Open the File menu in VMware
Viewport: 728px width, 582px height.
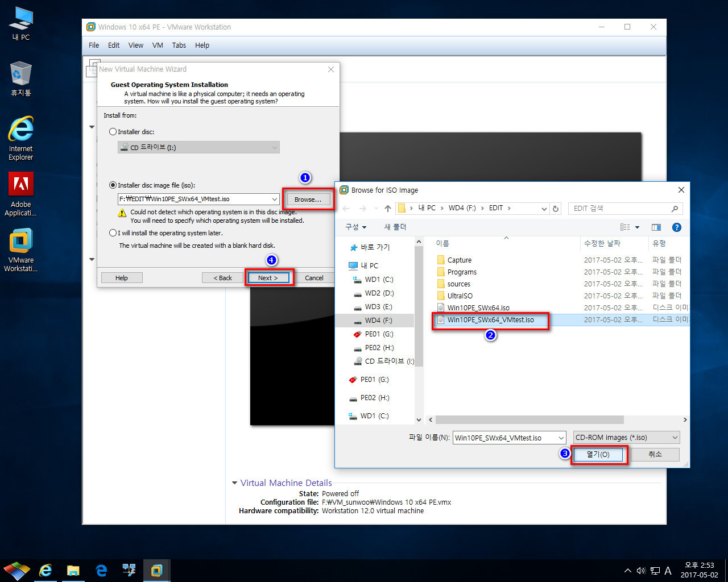(x=94, y=45)
